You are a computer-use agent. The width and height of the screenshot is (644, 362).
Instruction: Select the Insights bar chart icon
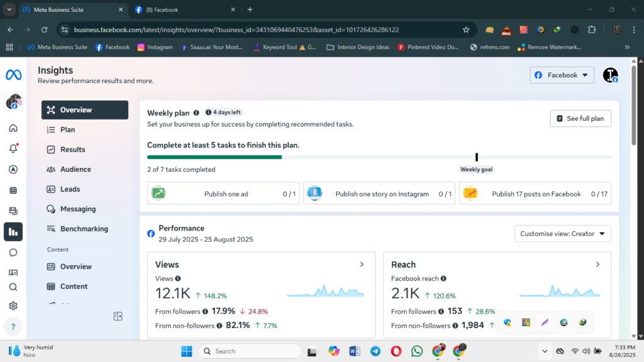(x=13, y=232)
